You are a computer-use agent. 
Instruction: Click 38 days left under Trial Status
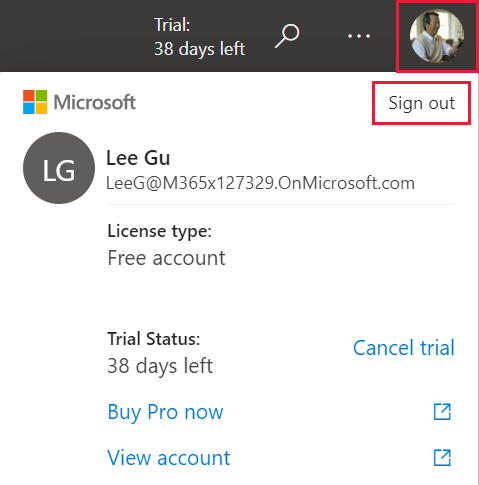point(160,366)
